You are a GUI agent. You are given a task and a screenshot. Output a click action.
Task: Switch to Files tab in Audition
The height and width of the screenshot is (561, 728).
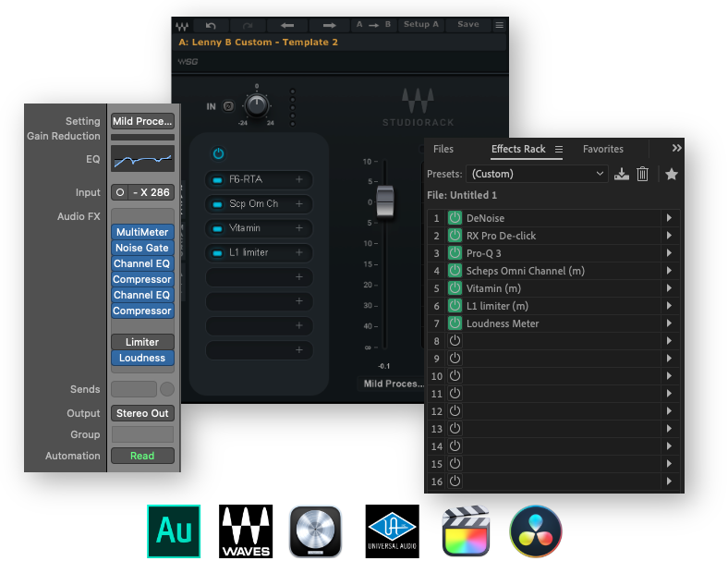tap(443, 149)
